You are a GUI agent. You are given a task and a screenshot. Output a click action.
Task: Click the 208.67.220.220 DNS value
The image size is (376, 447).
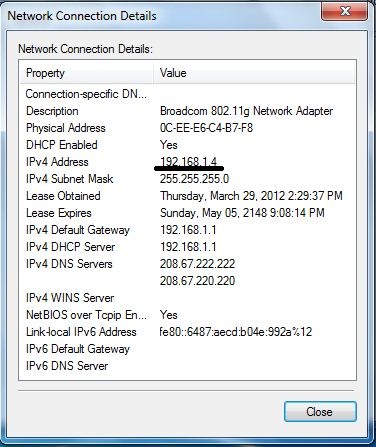197,281
